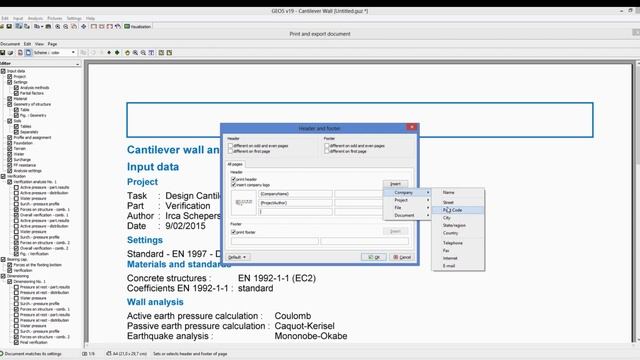The height and width of the screenshot is (360, 640).
Task: Choose Street from Company submenu
Action: point(458,202)
